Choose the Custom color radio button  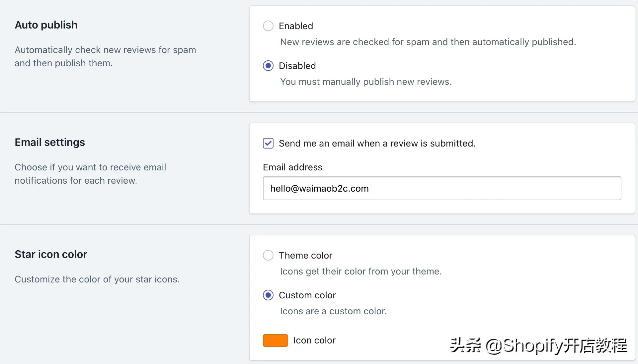pos(268,295)
